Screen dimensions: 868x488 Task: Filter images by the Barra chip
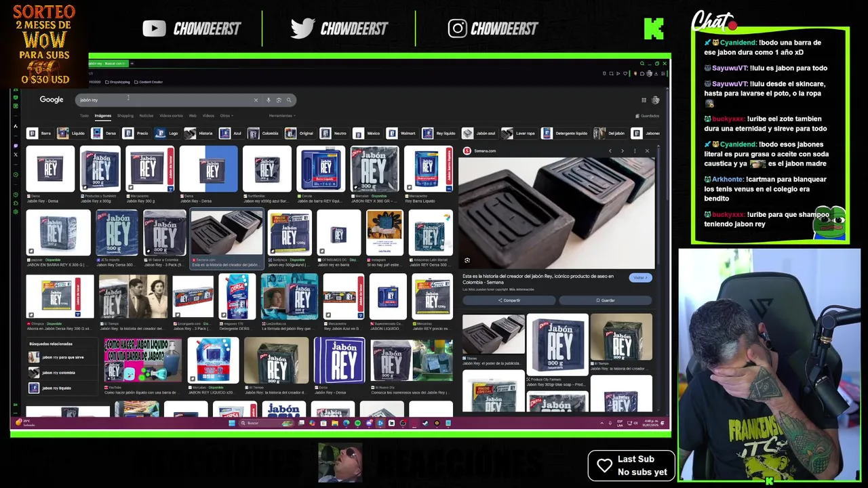tap(40, 134)
